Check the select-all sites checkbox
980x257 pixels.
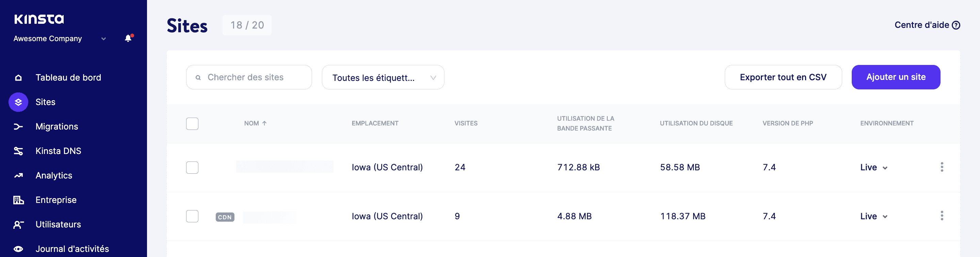coord(192,123)
